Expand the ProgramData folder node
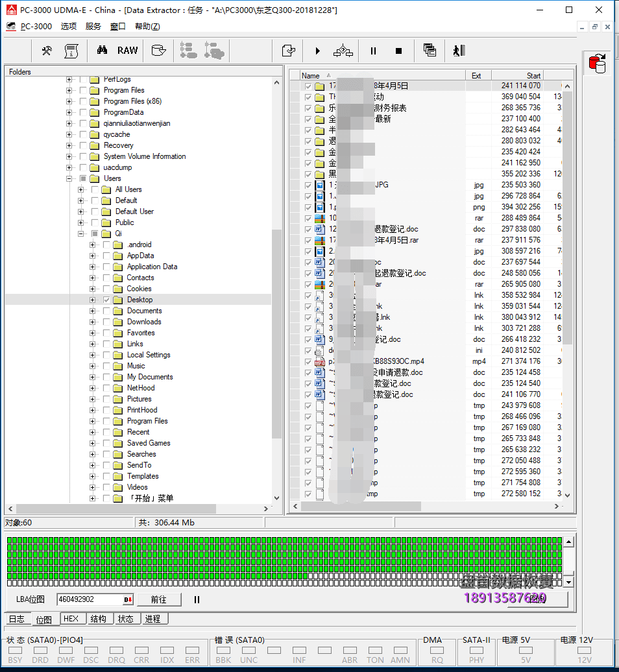Image resolution: width=619 pixels, height=672 pixels. point(69,113)
